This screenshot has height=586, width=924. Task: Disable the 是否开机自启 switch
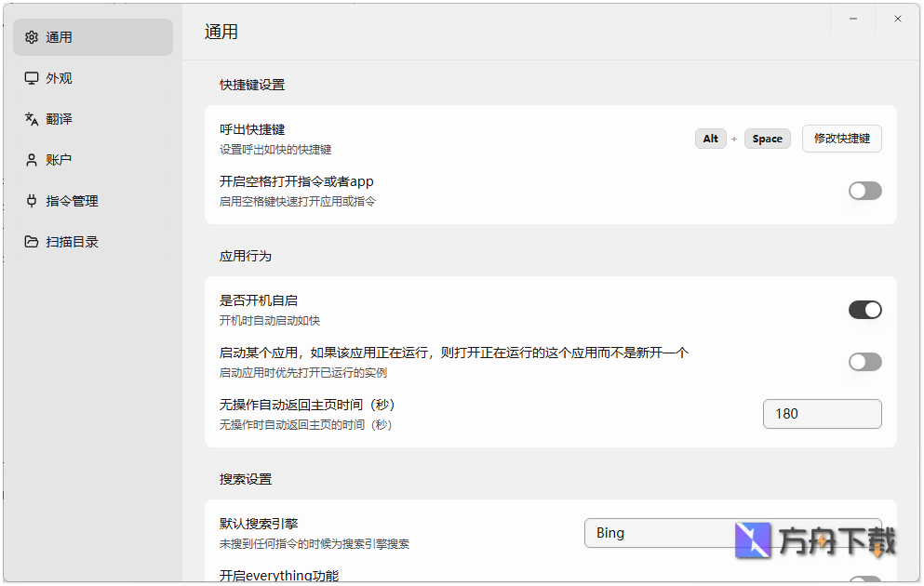click(x=864, y=310)
